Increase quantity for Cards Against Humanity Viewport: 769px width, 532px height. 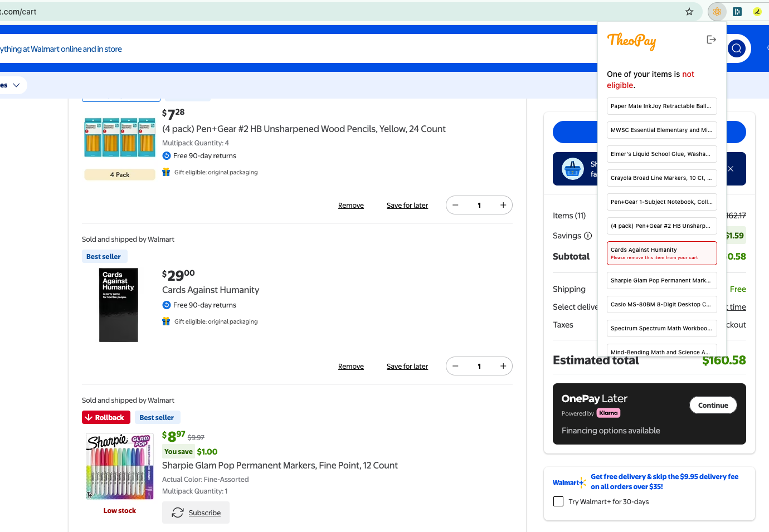coord(503,366)
